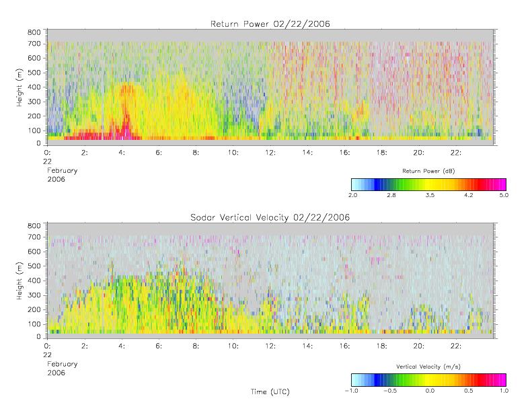Click the 22: time tick under Return Power chart
Viewport: 532px width, 411px height.
[455, 153]
